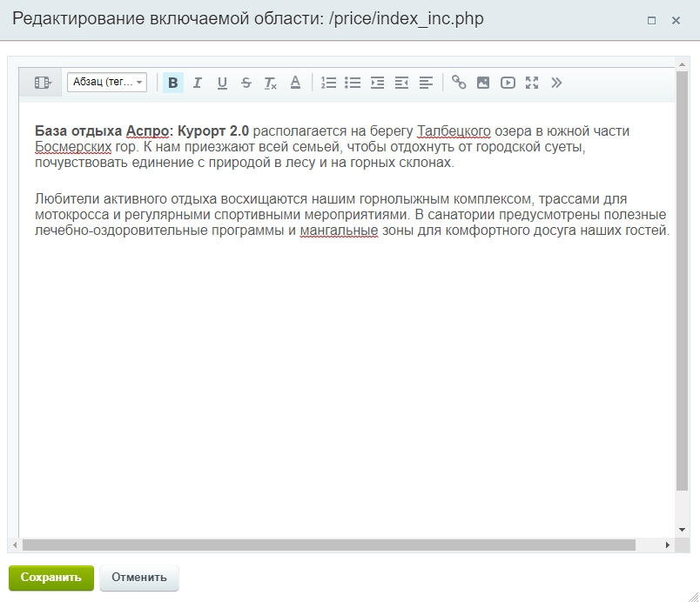Close the editing dialog
The height and width of the screenshot is (602, 700).
(676, 21)
